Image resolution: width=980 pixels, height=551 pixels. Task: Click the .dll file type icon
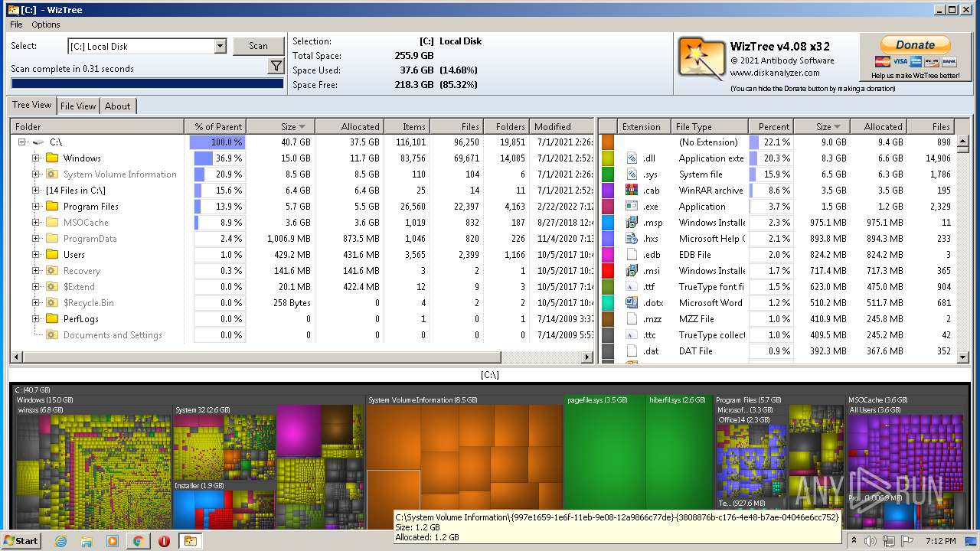(632, 158)
